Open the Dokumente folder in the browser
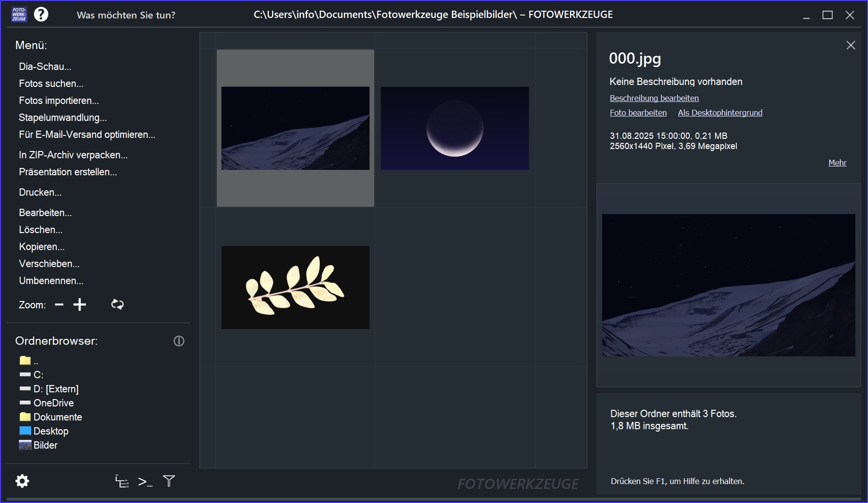868x503 pixels. (x=57, y=417)
